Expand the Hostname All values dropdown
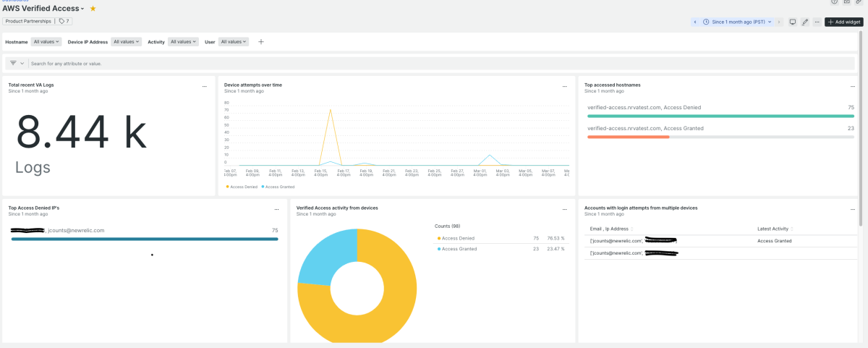 [x=47, y=42]
